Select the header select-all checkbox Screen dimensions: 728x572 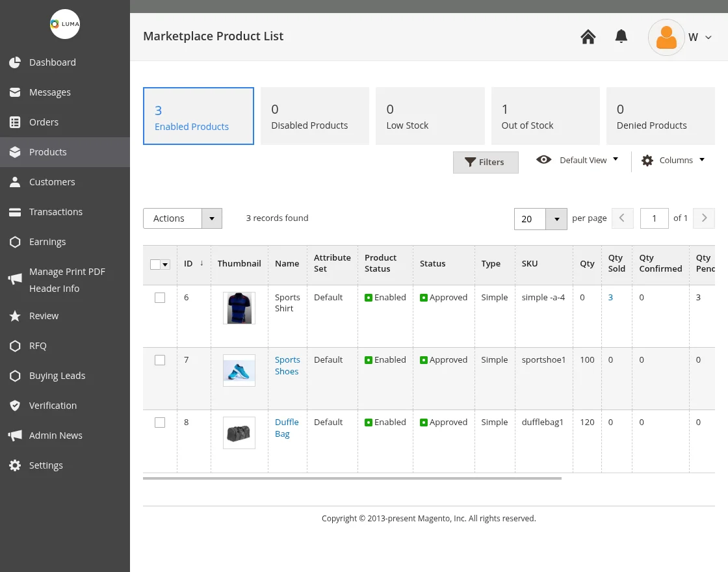pos(154,264)
